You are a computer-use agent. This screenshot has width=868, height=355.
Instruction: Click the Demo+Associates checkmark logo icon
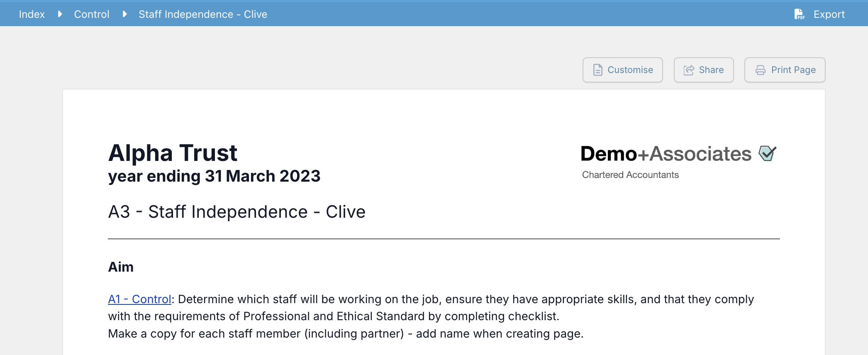click(x=767, y=153)
